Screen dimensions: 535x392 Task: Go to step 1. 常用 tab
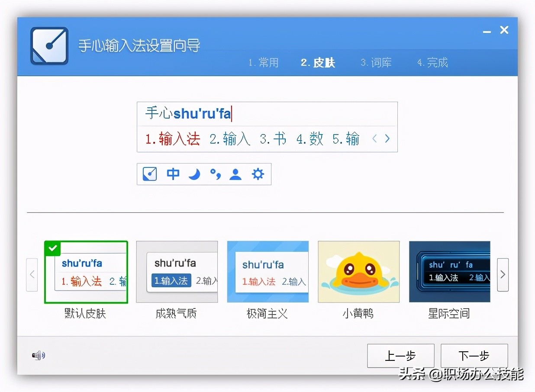click(264, 63)
